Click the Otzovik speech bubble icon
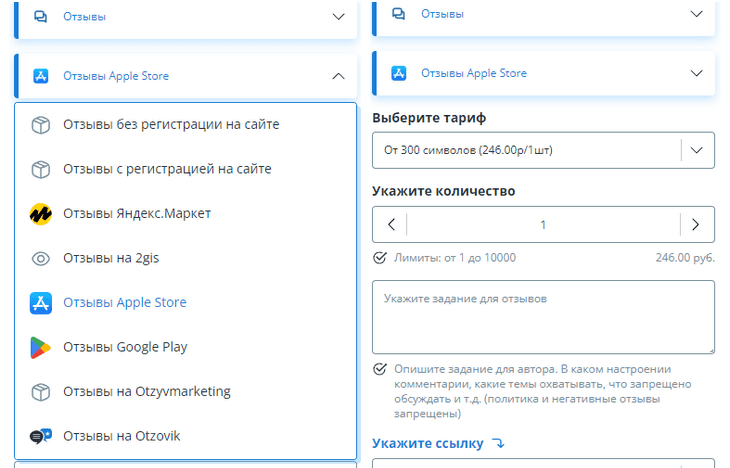730x468 pixels. pos(40,436)
